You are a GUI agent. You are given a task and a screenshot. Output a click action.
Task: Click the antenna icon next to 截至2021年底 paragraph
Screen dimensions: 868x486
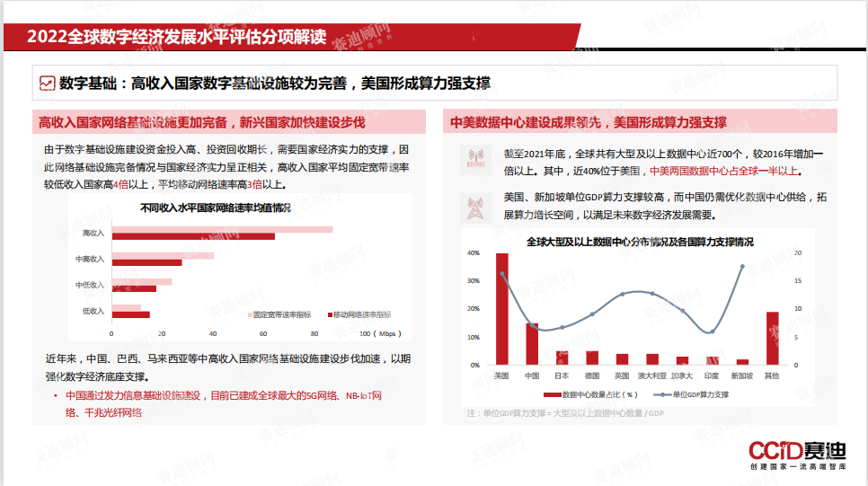pos(476,158)
